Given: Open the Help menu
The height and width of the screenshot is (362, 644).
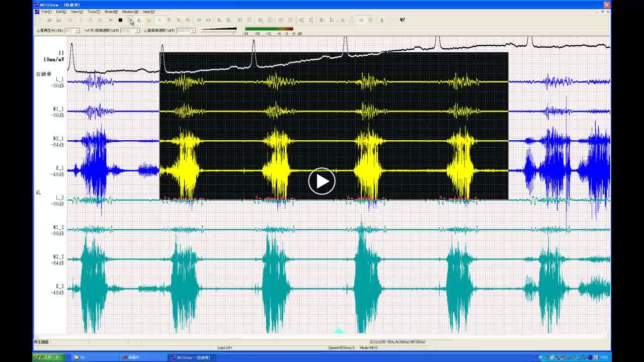Looking at the screenshot, I should (148, 12).
